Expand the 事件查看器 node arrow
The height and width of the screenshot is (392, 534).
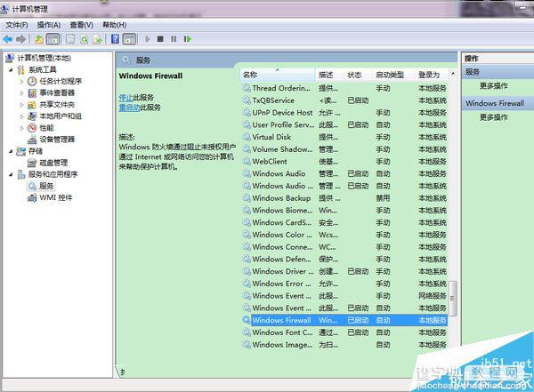pyautogui.click(x=21, y=93)
